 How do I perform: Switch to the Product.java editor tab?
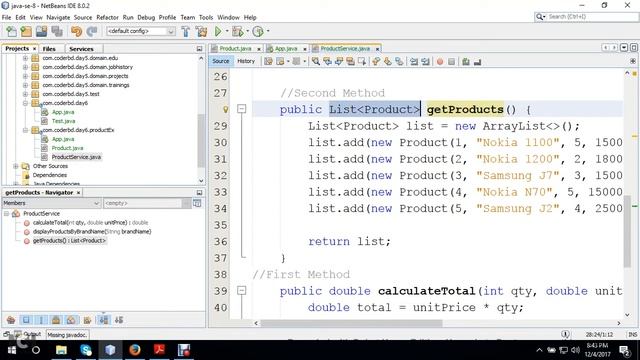235,49
